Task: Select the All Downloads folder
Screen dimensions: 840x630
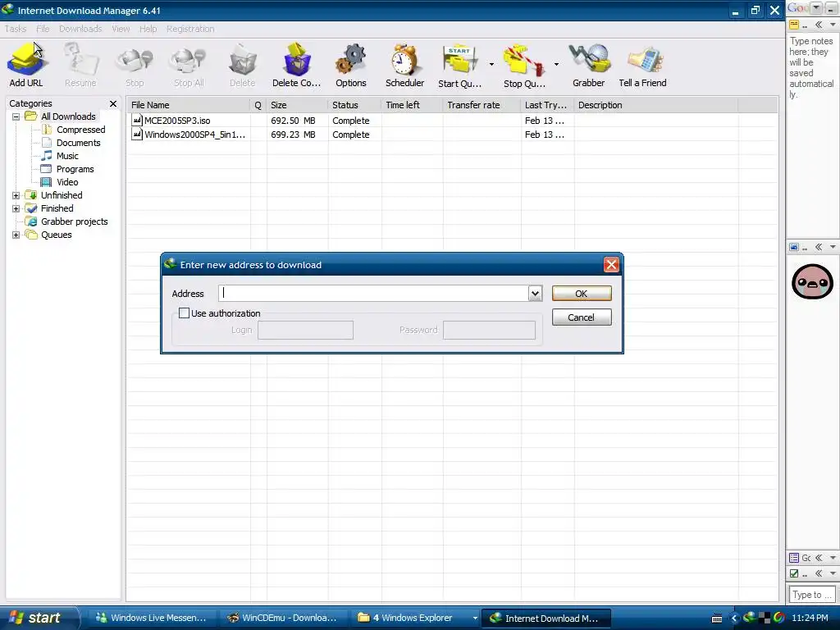Action: (67, 116)
